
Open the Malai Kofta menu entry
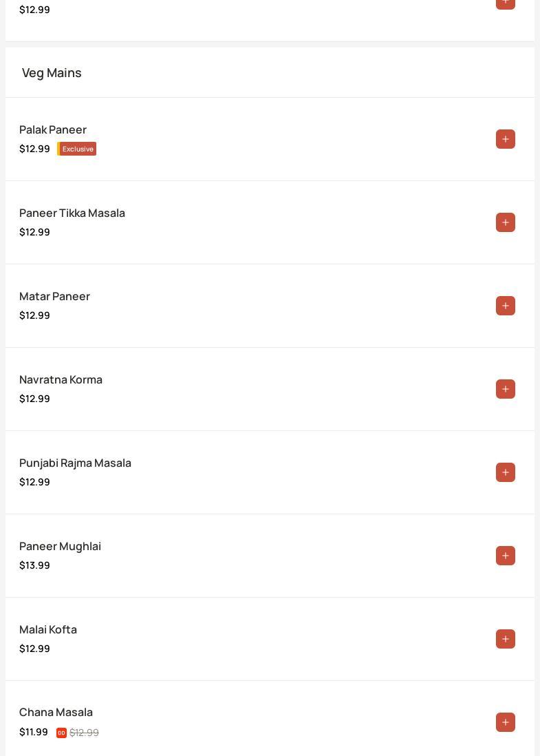pos(48,630)
